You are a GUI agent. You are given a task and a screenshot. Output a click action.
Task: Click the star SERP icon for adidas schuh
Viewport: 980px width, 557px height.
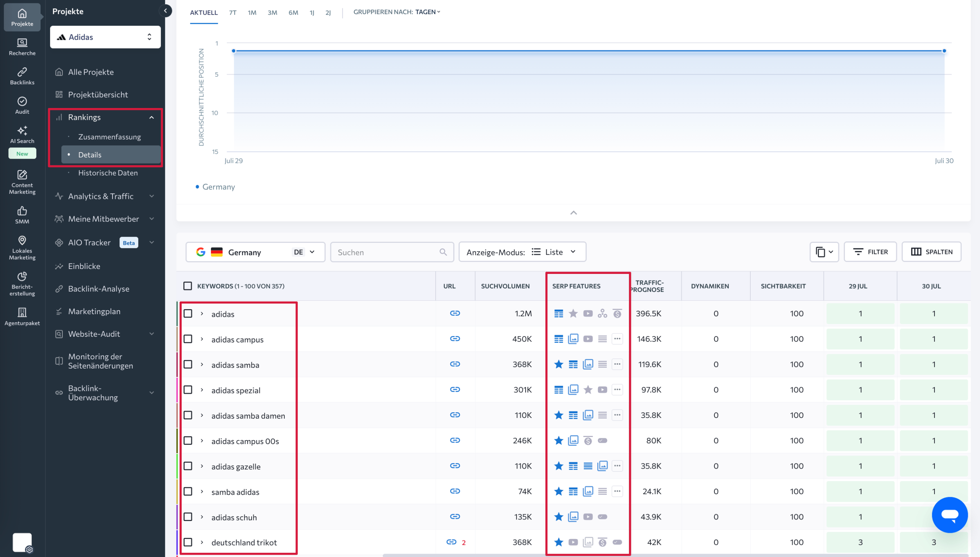tap(559, 516)
